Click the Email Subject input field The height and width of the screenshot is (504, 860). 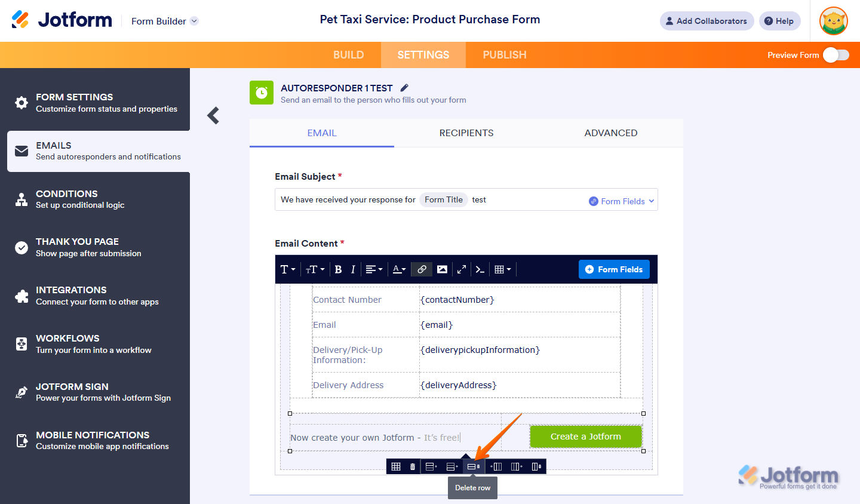[x=466, y=200]
